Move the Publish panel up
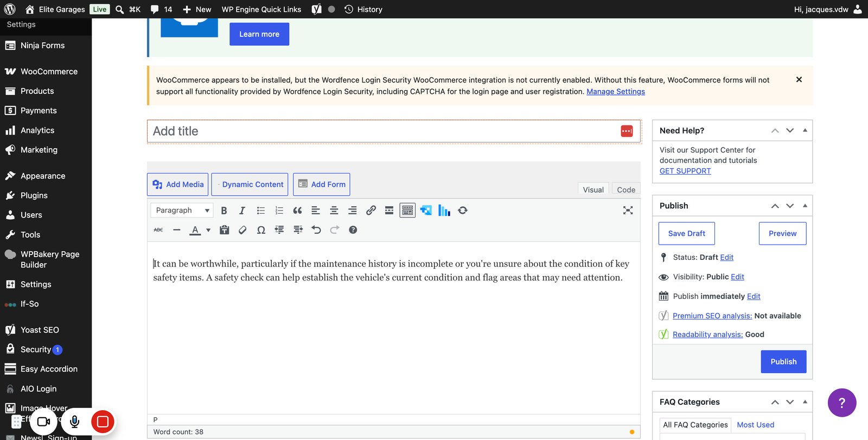Screen dimensions: 868x440 (775, 206)
